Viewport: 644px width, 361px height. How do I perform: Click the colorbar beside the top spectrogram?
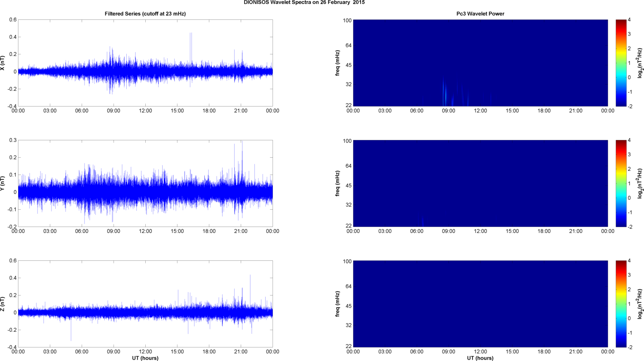pyautogui.click(x=621, y=63)
